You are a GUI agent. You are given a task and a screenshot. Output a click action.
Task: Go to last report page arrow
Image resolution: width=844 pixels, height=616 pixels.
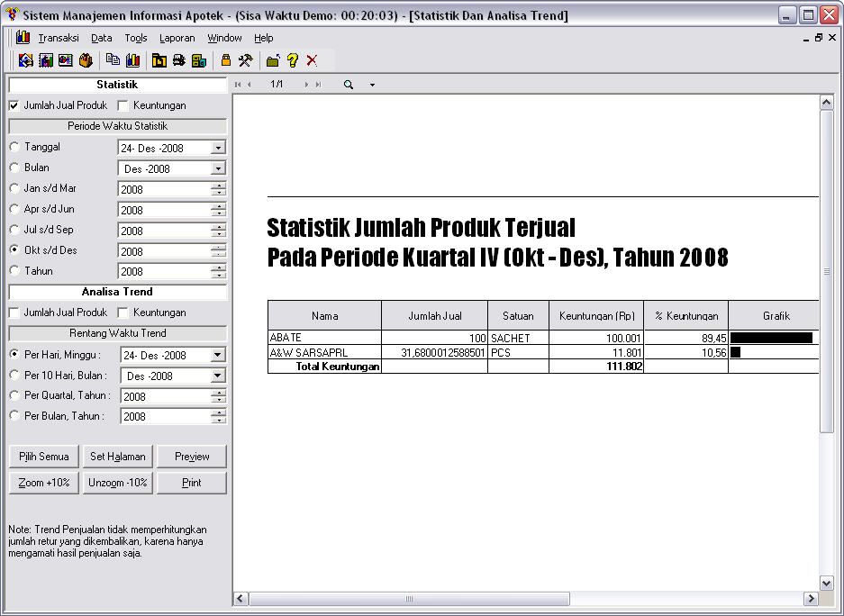(318, 85)
